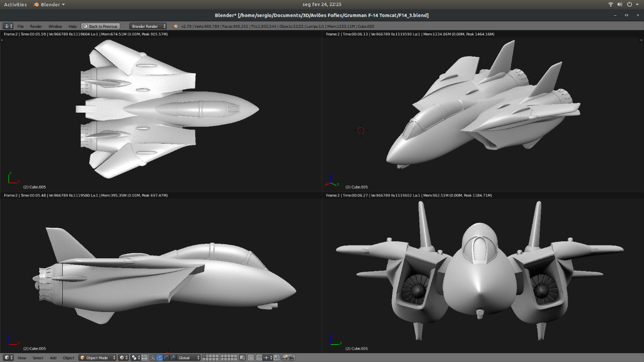Image resolution: width=644 pixels, height=362 pixels.
Task: Toggle the 3D manipulator axes widget
Action: point(153,358)
